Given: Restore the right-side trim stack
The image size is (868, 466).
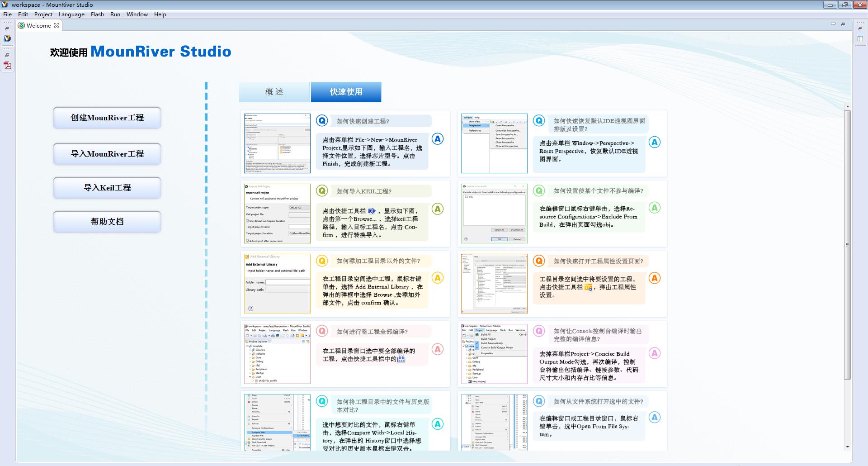Looking at the screenshot, I should click(860, 29).
